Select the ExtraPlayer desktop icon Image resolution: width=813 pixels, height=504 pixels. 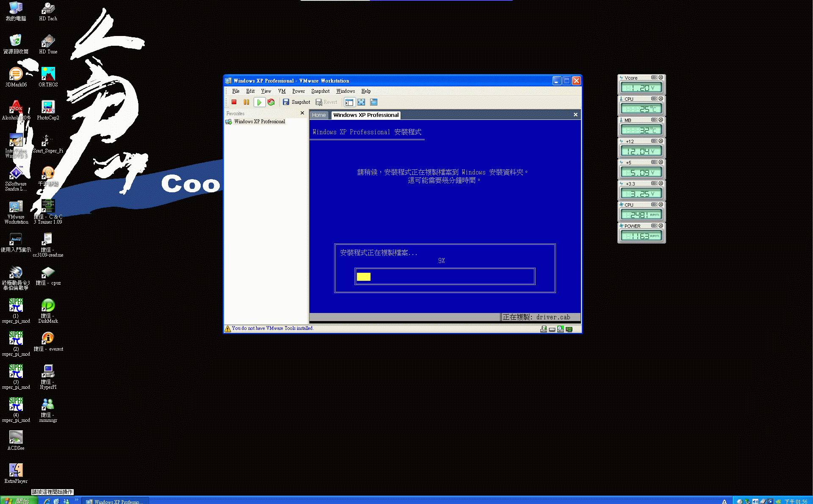point(16,474)
